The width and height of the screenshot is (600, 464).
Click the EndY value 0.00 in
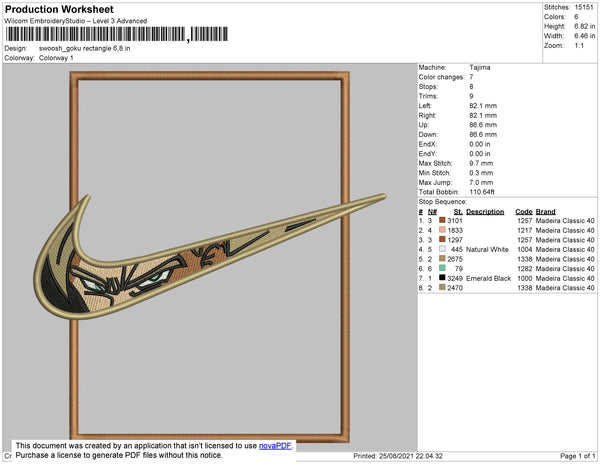click(x=480, y=154)
